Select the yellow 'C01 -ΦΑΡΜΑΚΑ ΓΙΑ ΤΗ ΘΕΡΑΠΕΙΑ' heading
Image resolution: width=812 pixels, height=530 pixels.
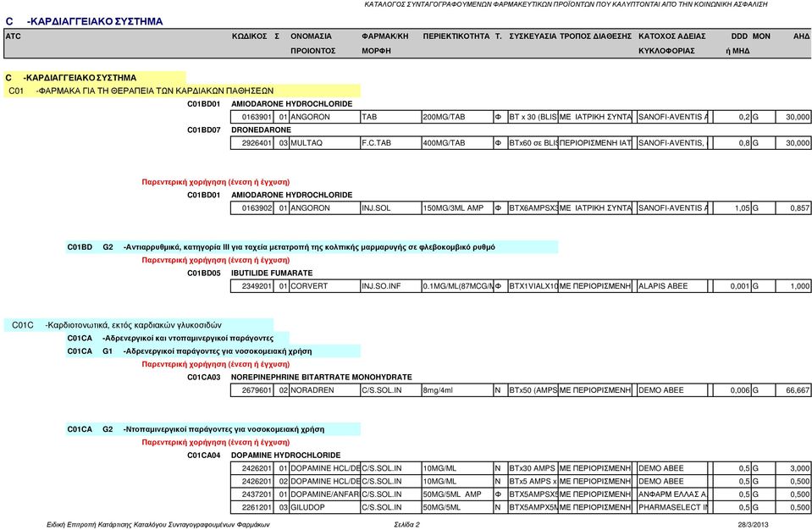pos(182,91)
